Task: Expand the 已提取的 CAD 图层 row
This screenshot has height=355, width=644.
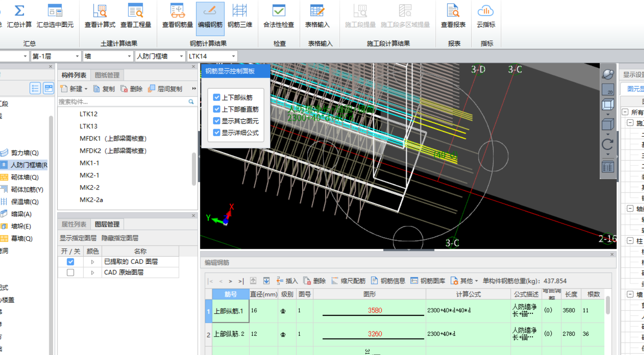Action: pyautogui.click(x=93, y=262)
